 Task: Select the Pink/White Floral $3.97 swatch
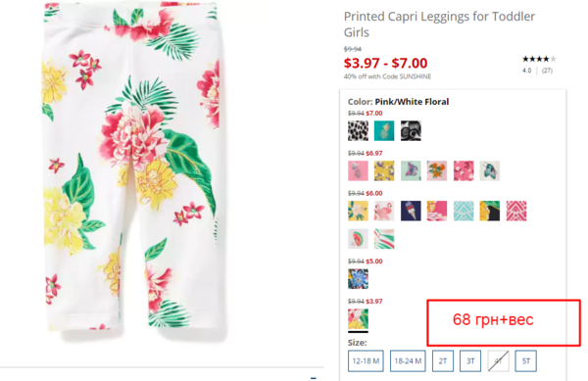click(358, 319)
